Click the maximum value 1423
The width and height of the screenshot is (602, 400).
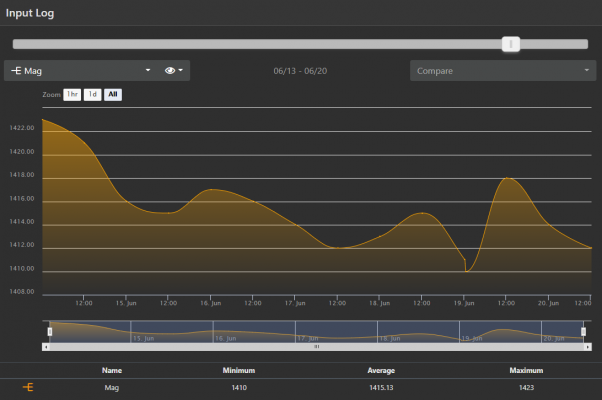point(526,388)
